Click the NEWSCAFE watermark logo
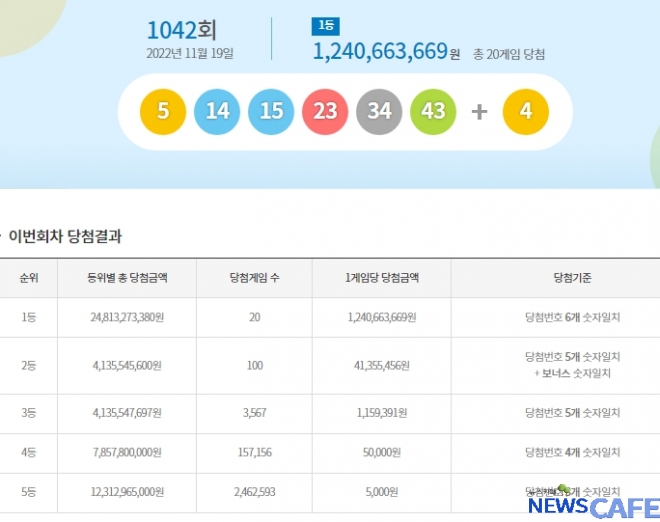This screenshot has width=660, height=522. click(593, 505)
